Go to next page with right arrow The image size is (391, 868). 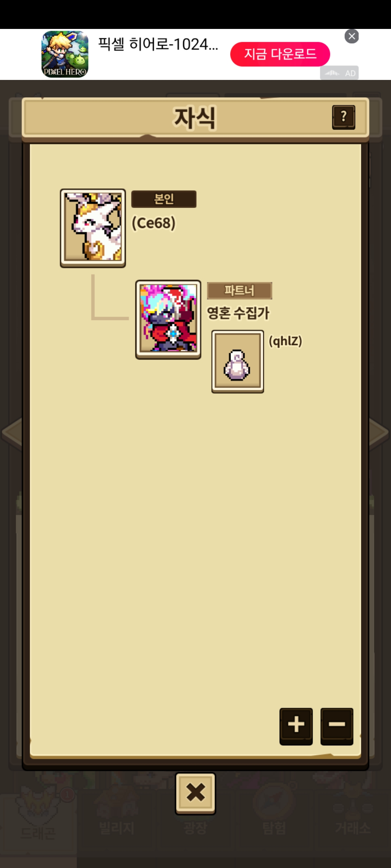(379, 433)
